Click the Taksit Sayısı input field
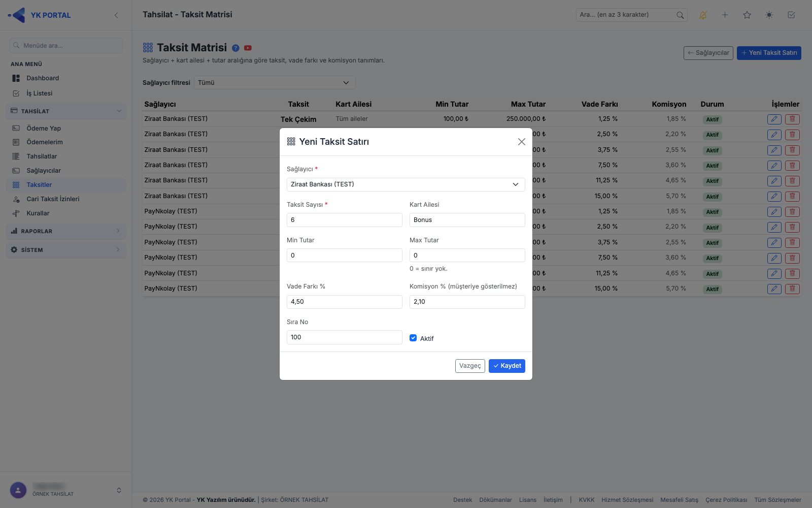Image resolution: width=812 pixels, height=508 pixels. [344, 220]
